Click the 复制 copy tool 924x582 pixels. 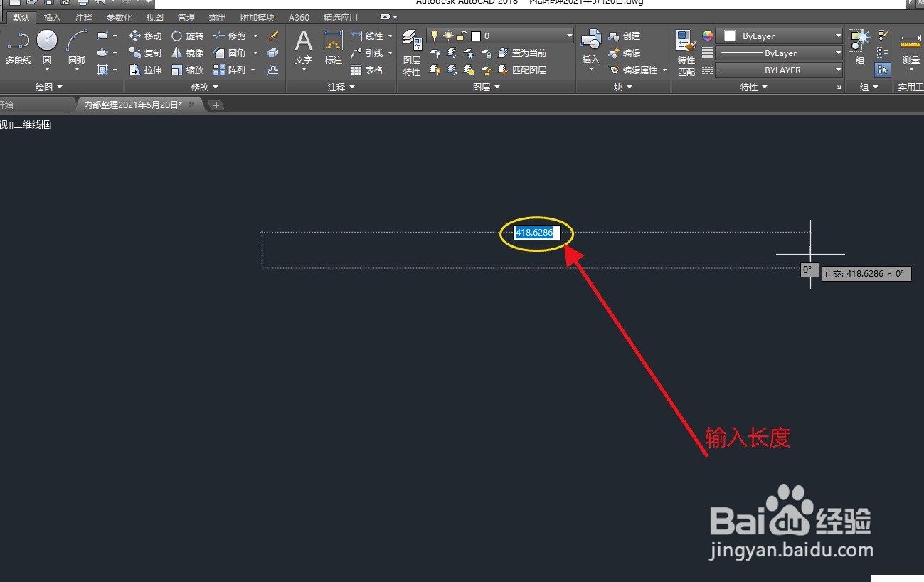(146, 53)
